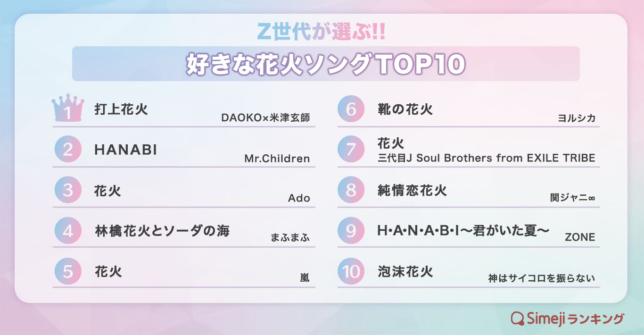Select the artist name ヨルシカ
This screenshot has height=335, width=644.
click(576, 118)
